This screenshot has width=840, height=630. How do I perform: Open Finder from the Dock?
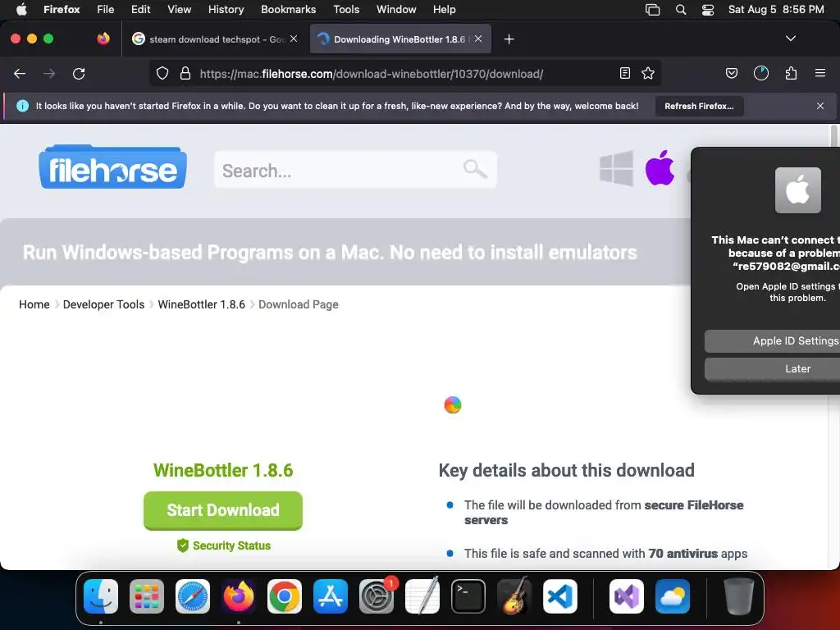pos(101,596)
